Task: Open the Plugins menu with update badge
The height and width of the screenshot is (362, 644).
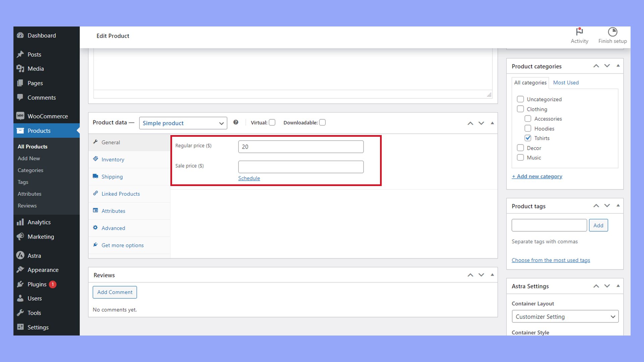Action: 37,284
